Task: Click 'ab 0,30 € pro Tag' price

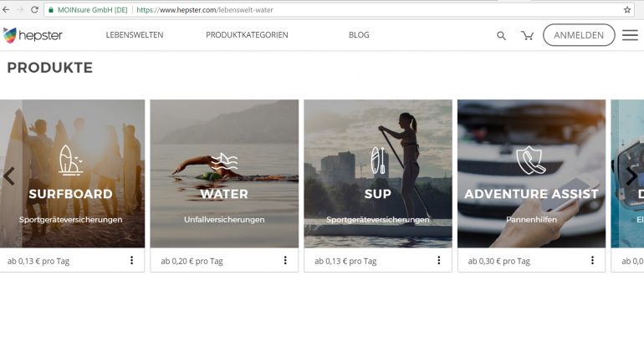Action: click(x=499, y=261)
